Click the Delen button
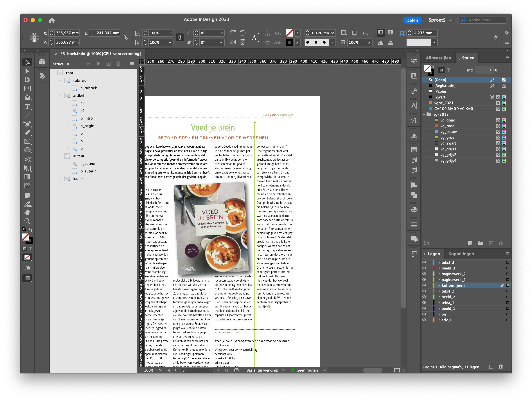The height and width of the screenshot is (400, 532). tap(412, 20)
